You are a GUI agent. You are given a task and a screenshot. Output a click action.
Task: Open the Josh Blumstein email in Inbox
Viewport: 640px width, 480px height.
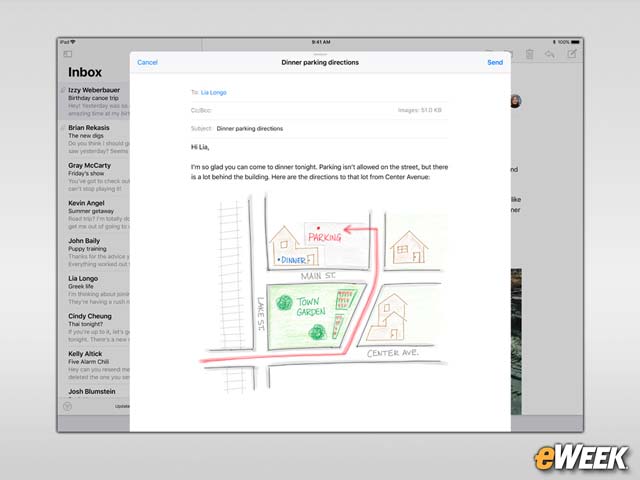[95, 392]
